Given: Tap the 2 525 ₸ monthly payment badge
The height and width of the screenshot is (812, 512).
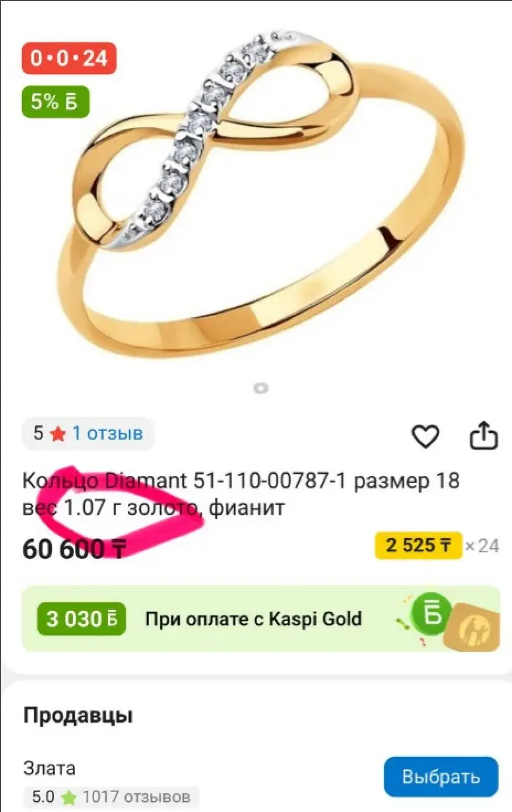Looking at the screenshot, I should pos(418,546).
